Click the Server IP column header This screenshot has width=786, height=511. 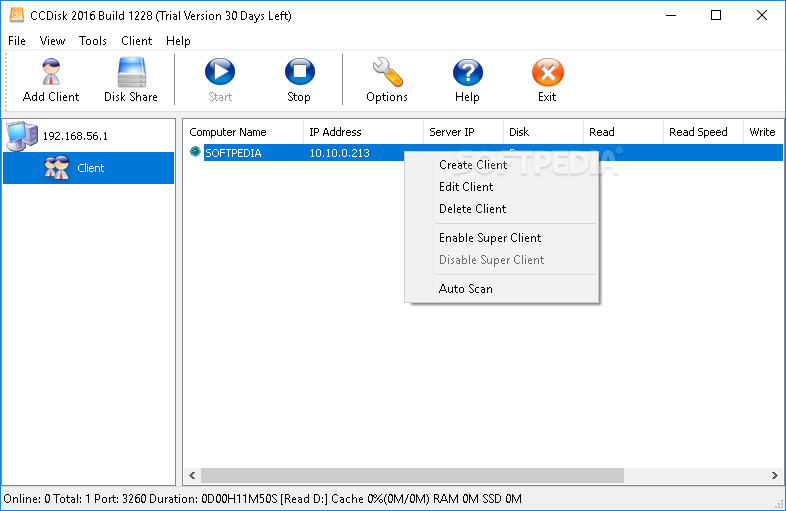[x=463, y=132]
